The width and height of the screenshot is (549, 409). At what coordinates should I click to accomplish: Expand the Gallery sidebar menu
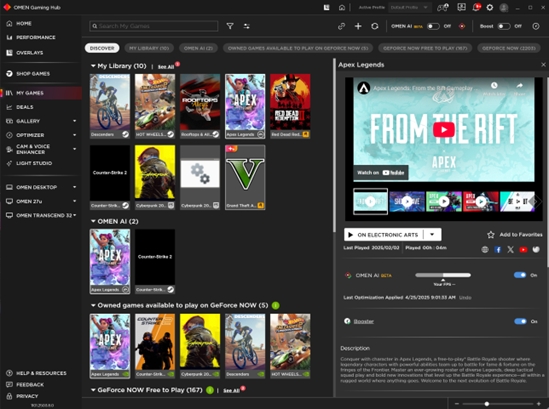point(74,121)
